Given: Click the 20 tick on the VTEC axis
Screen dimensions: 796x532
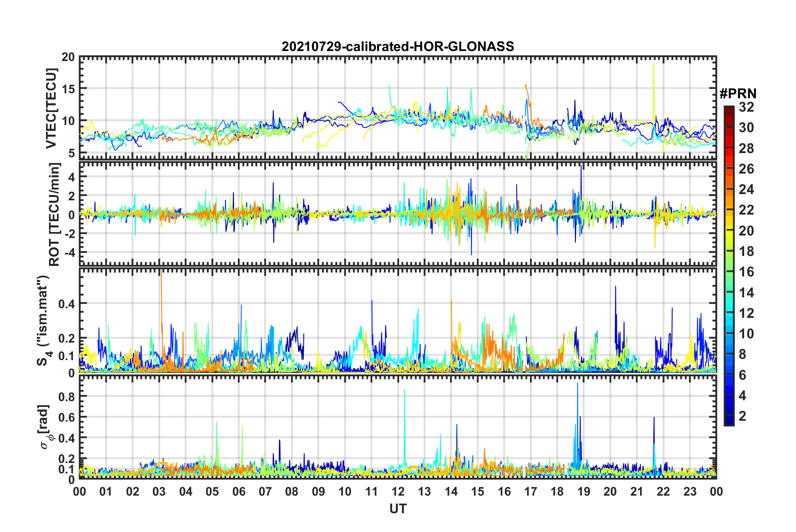Looking at the screenshot, I should (x=68, y=57).
